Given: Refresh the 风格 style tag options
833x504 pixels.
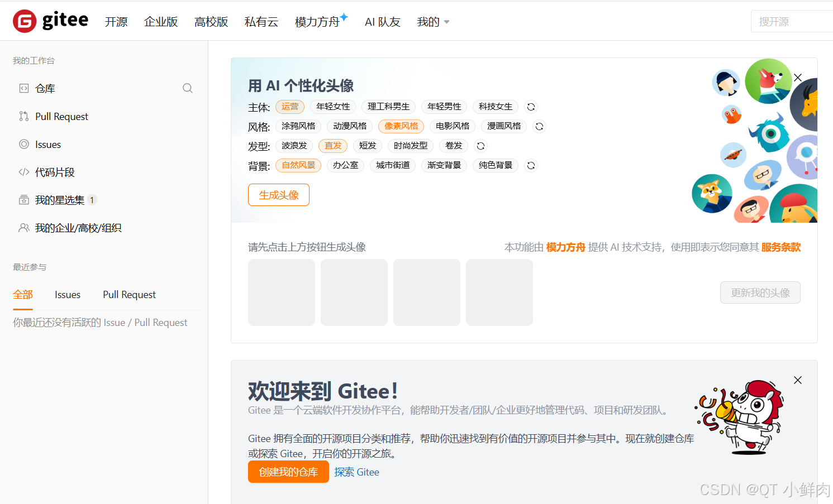Looking at the screenshot, I should [x=539, y=126].
